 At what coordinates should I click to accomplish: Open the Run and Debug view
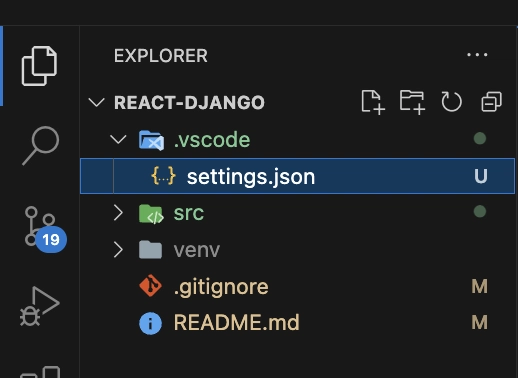point(39,306)
